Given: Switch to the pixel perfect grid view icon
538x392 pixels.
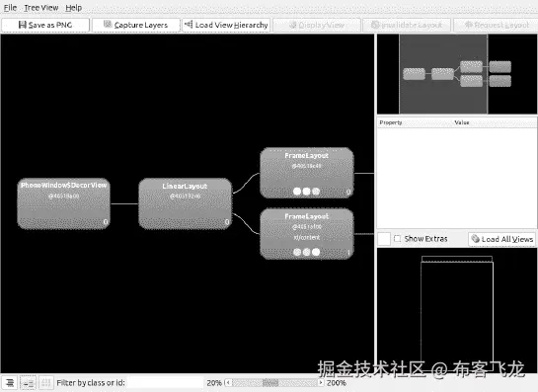Looking at the screenshot, I should point(46,382).
